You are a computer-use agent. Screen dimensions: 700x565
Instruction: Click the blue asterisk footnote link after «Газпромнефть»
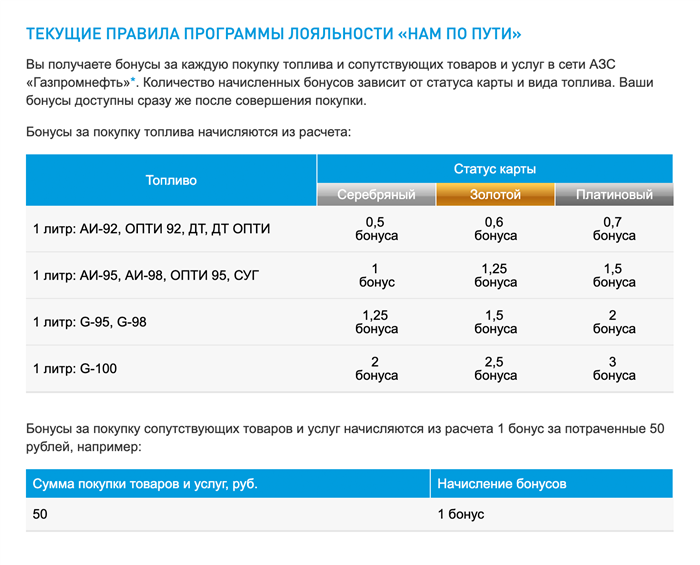point(133,80)
